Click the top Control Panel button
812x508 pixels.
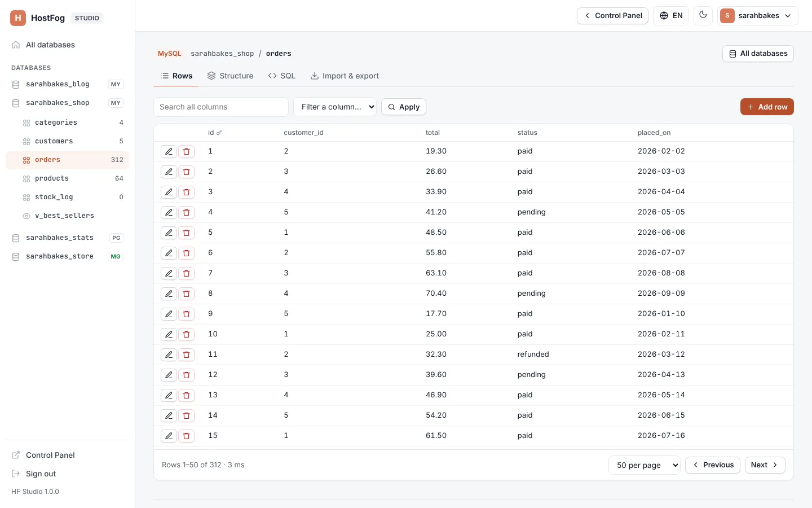click(612, 16)
